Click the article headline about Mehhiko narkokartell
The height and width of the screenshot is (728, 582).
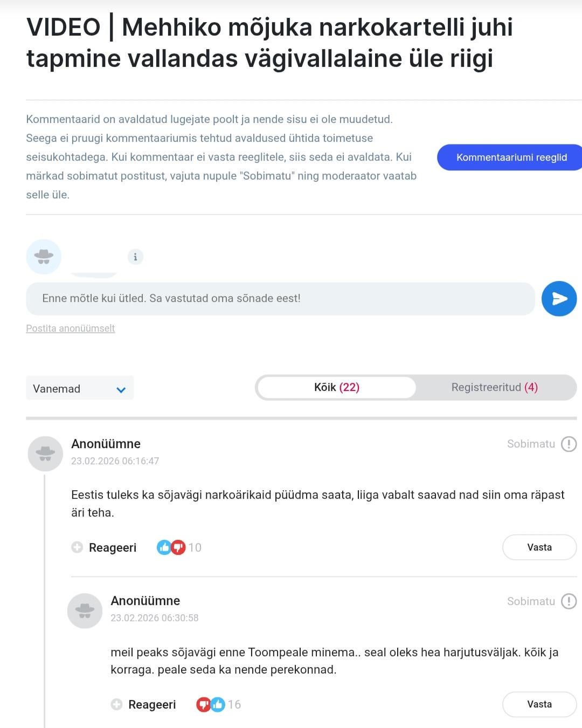269,43
